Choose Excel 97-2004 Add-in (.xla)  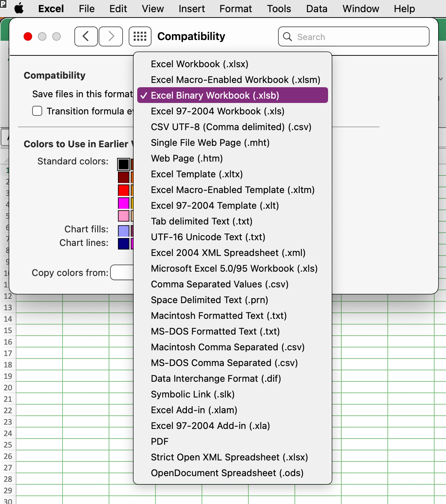point(233,426)
